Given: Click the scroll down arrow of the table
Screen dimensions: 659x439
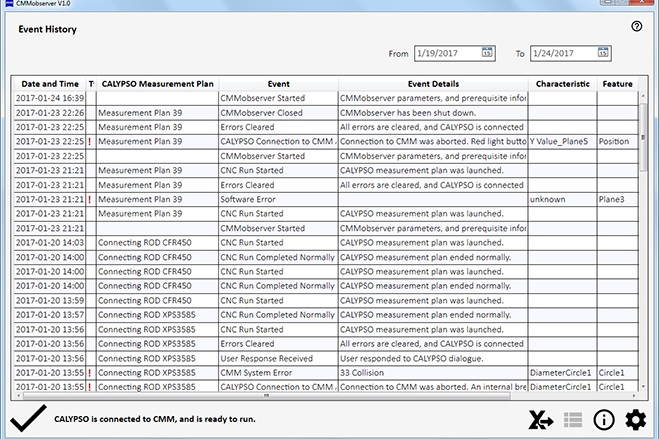Looking at the screenshot, I should [x=643, y=386].
